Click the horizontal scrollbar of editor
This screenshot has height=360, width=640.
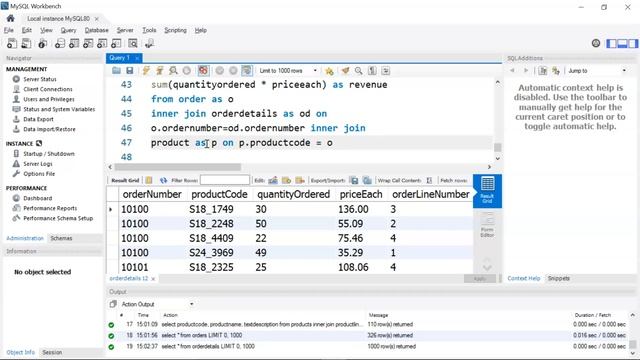pyautogui.click(x=178, y=167)
